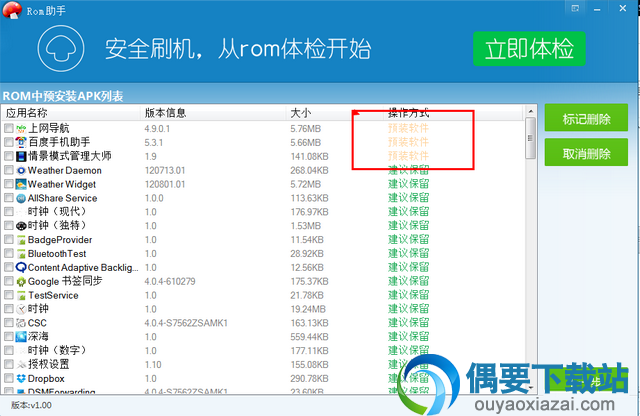
Task: Click the 建议保留 label for Weather Widget
Action: [408, 184]
